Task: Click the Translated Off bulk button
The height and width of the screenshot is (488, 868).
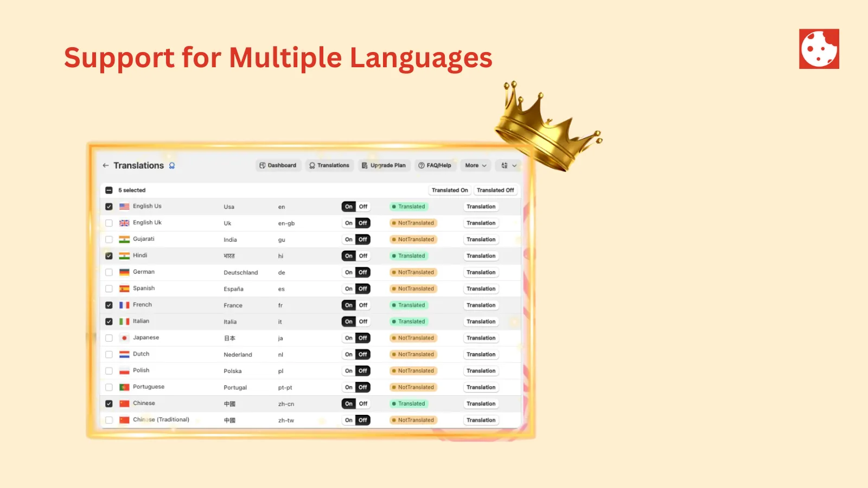Action: (495, 190)
